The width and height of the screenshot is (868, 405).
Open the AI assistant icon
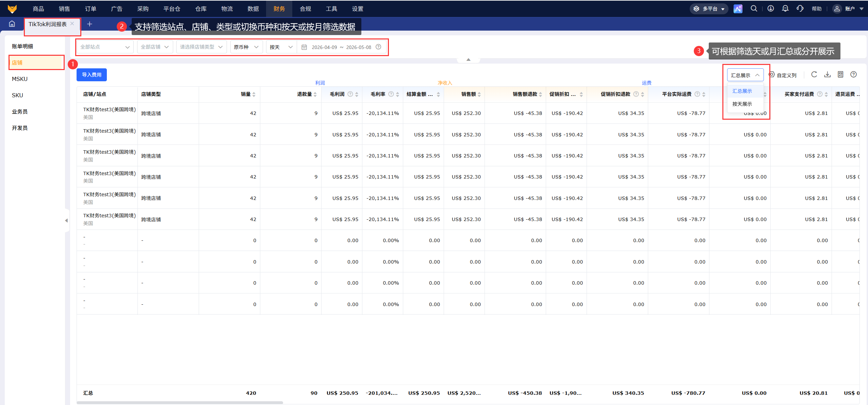738,9
